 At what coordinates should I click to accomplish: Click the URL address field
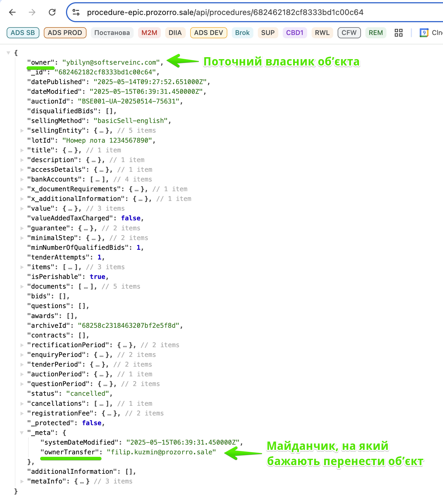pyautogui.click(x=225, y=12)
